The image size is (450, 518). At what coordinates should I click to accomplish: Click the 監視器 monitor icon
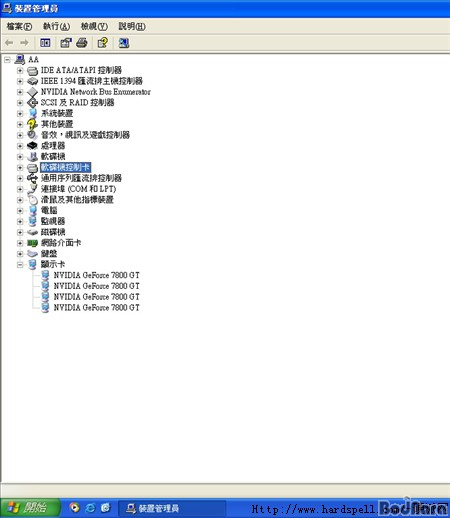tap(33, 221)
